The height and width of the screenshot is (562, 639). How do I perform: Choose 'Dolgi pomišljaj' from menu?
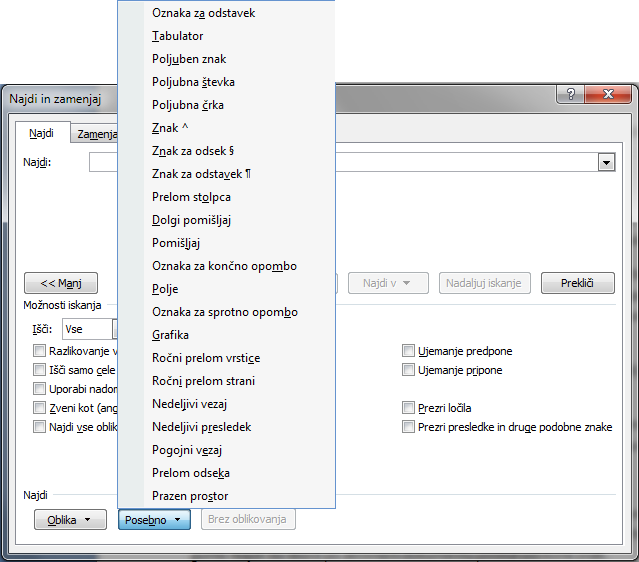coord(191,220)
